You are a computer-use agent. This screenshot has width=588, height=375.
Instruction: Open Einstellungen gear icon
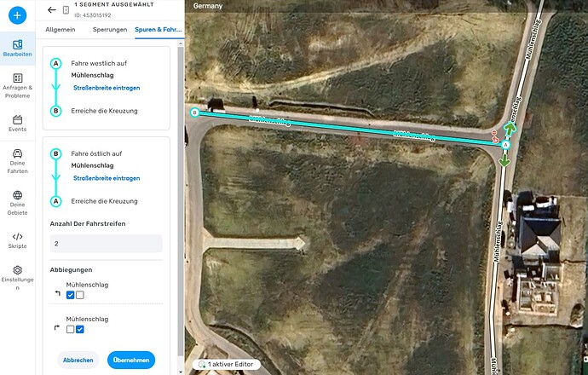[x=18, y=270]
